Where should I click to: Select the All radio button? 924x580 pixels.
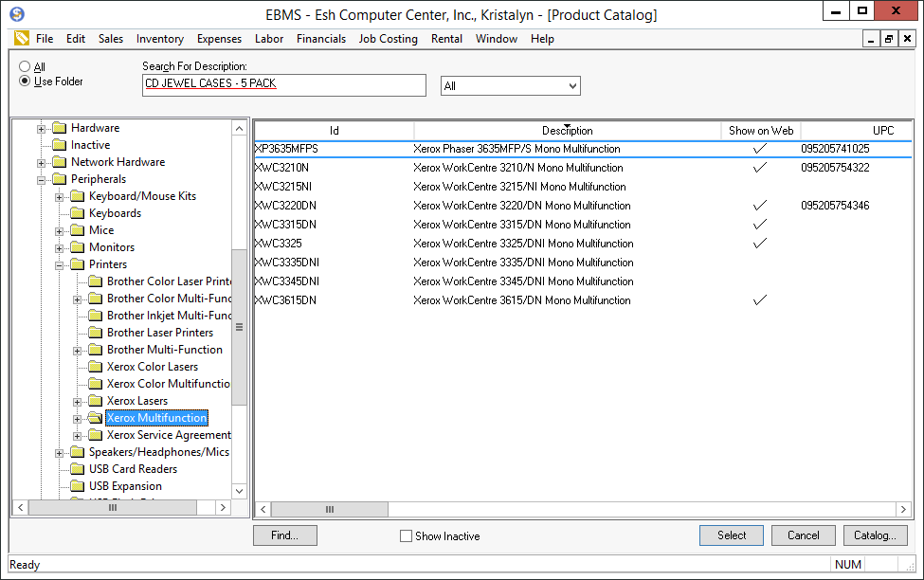[x=25, y=67]
